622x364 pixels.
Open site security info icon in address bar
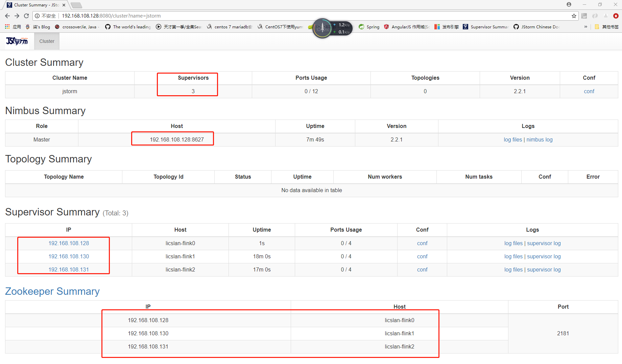[37, 16]
